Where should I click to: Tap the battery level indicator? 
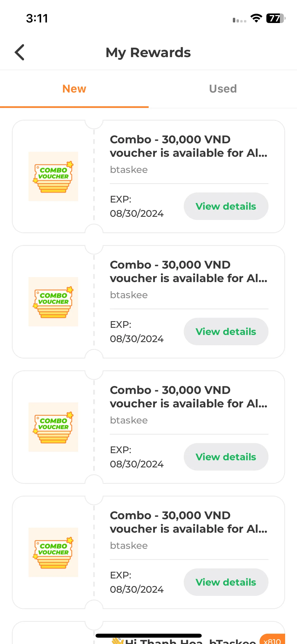(276, 18)
